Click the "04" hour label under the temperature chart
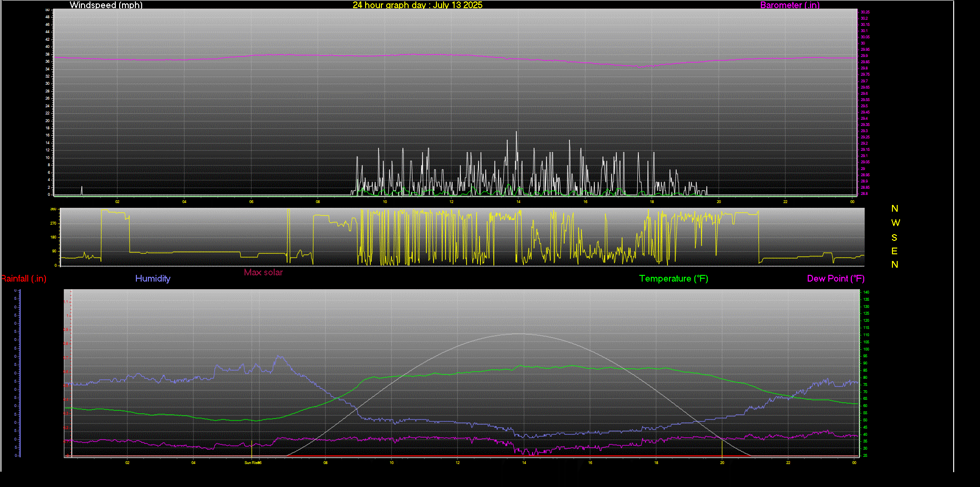Image resolution: width=980 pixels, height=487 pixels. coord(193,463)
